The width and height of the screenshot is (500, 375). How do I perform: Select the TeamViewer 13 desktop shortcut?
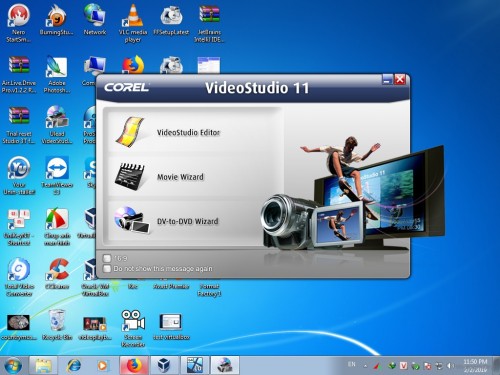pyautogui.click(x=56, y=176)
